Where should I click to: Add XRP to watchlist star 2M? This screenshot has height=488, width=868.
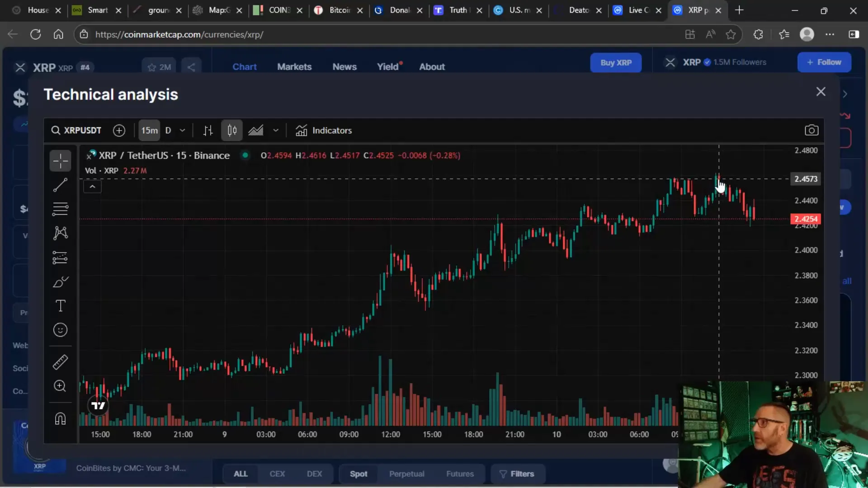[x=159, y=67]
